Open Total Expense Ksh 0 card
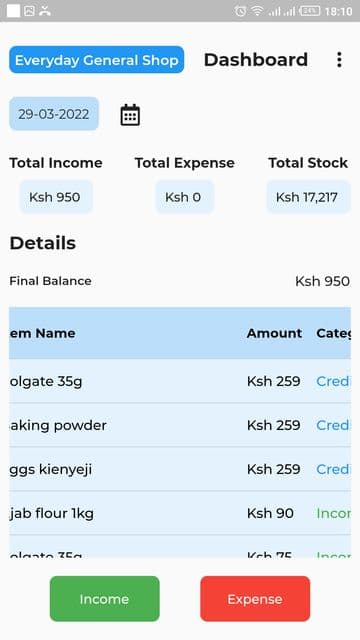Viewport: 360px width, 640px height. coord(184,197)
